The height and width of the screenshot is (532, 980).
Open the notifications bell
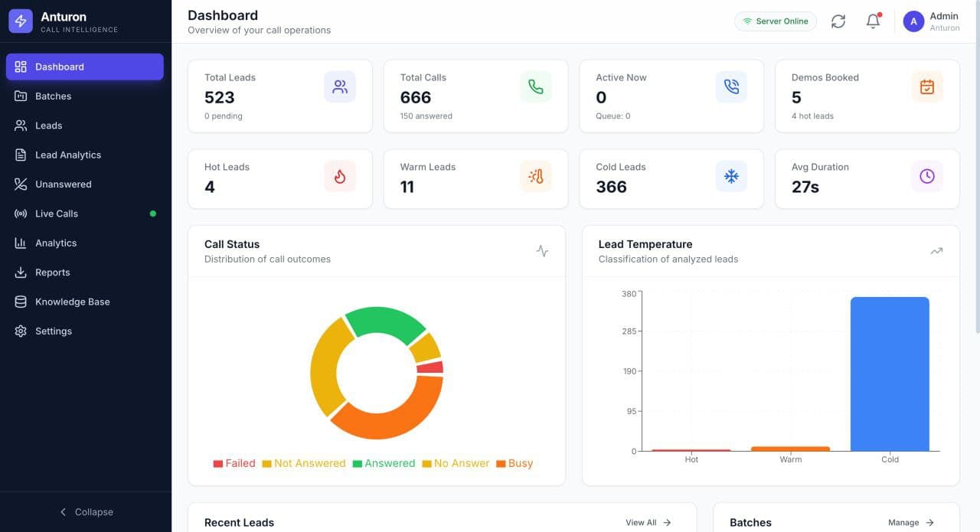873,21
